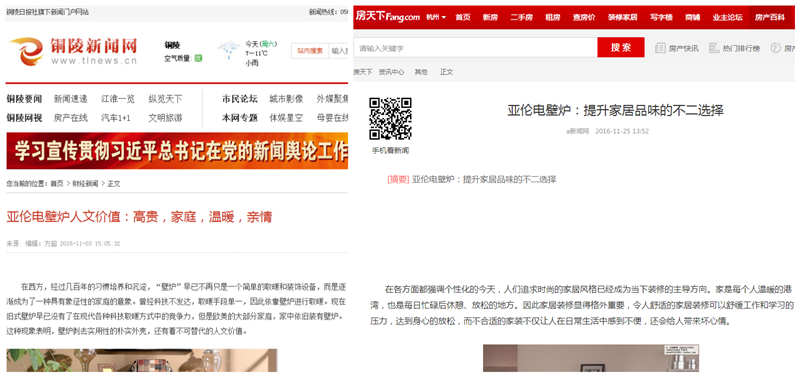Click the tlnews article photo thumbnail

(x=142, y=360)
